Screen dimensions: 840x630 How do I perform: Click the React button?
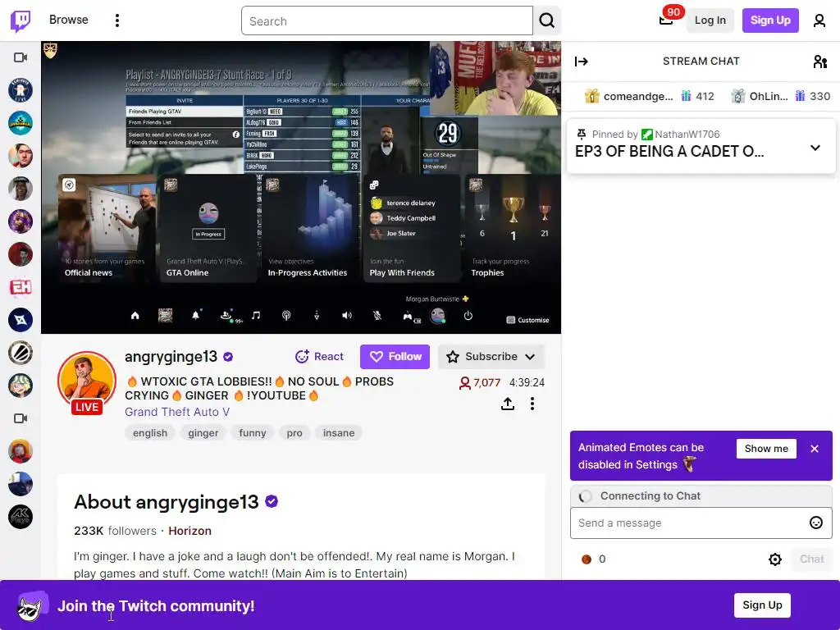coord(319,356)
